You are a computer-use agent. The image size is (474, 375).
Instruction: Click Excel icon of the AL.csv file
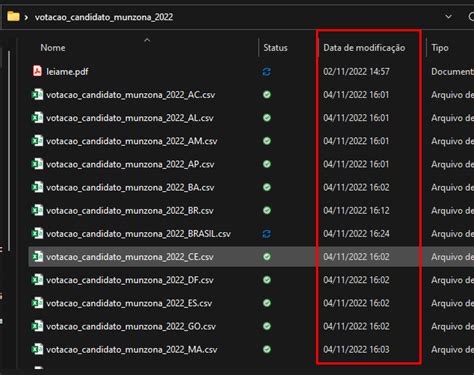pos(37,117)
